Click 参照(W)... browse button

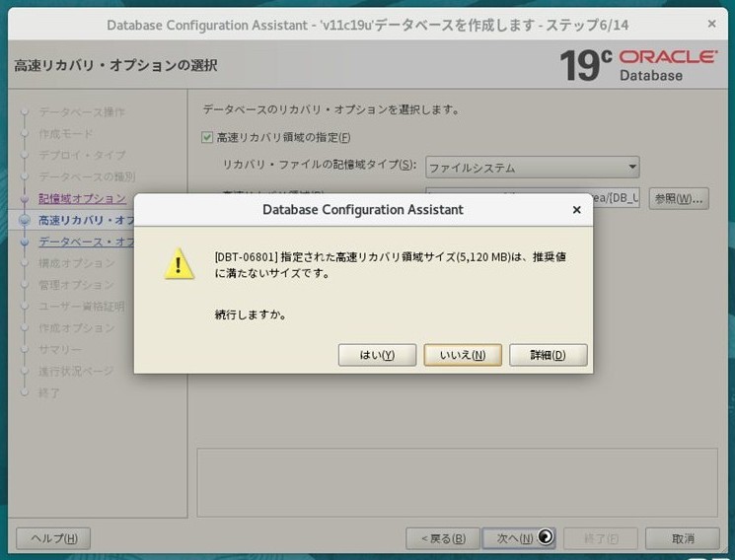[x=679, y=199]
